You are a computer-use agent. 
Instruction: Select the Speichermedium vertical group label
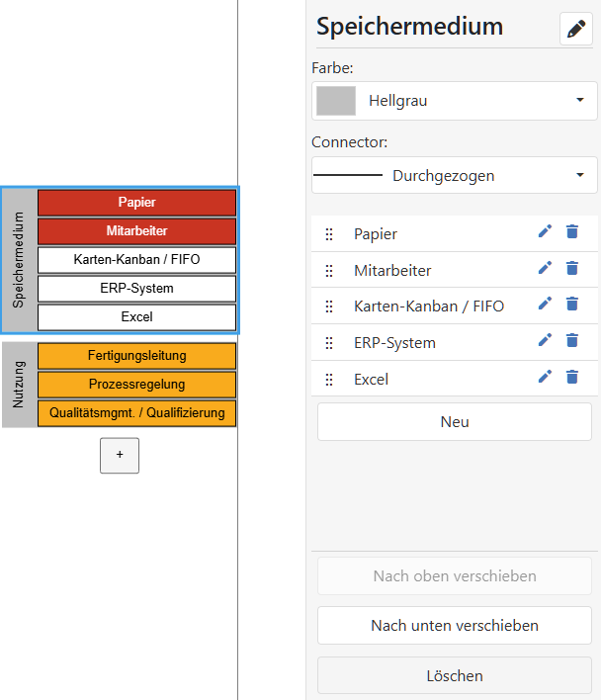19,260
